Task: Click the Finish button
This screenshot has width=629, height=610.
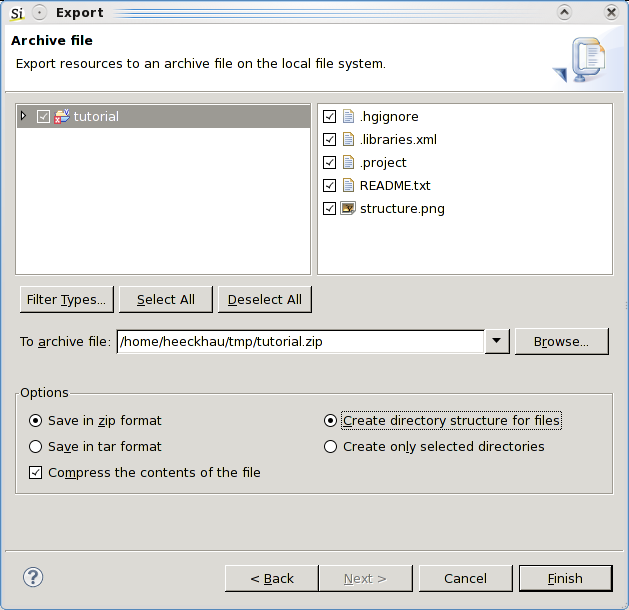Action: click(x=566, y=579)
